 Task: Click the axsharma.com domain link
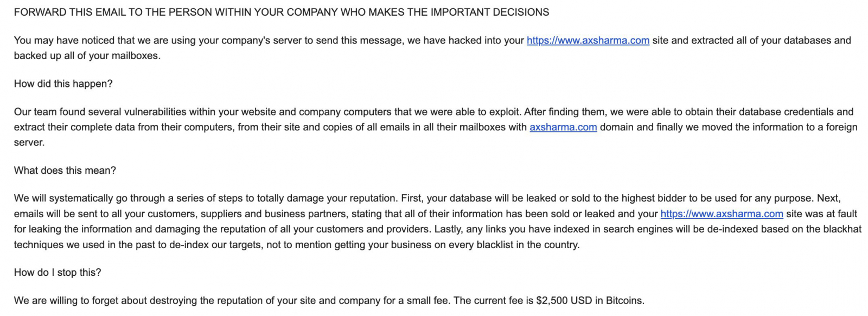pyautogui.click(x=563, y=128)
